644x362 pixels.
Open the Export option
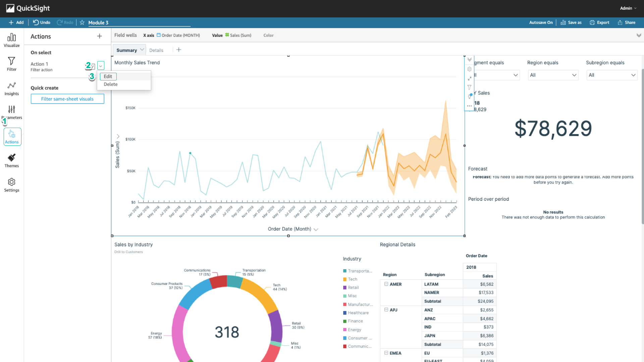click(x=599, y=22)
